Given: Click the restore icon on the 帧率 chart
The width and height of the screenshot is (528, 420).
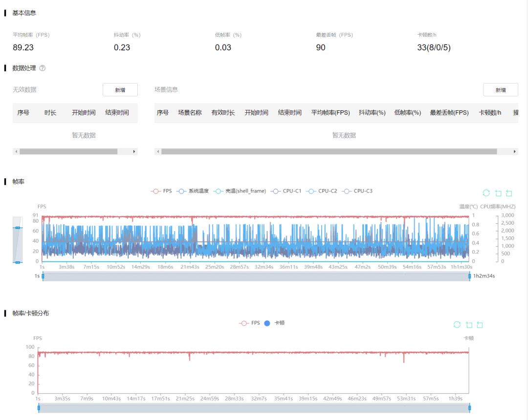Looking at the screenshot, I should point(486,193).
